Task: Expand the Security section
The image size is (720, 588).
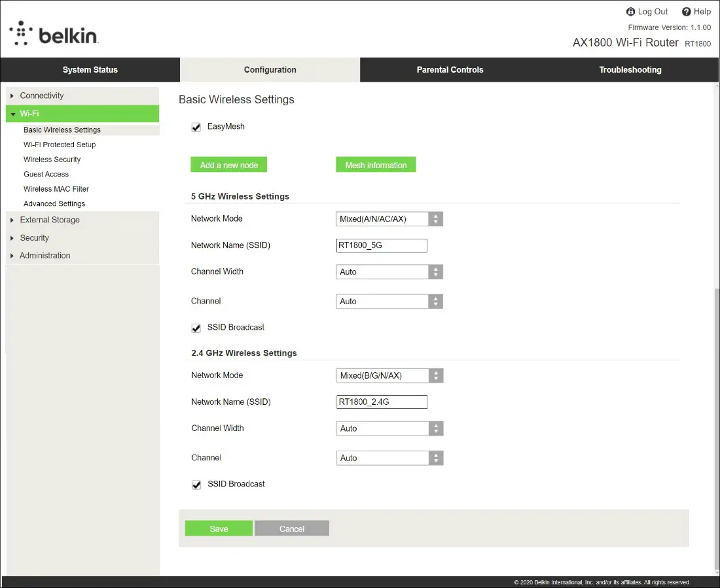Action: (x=82, y=238)
